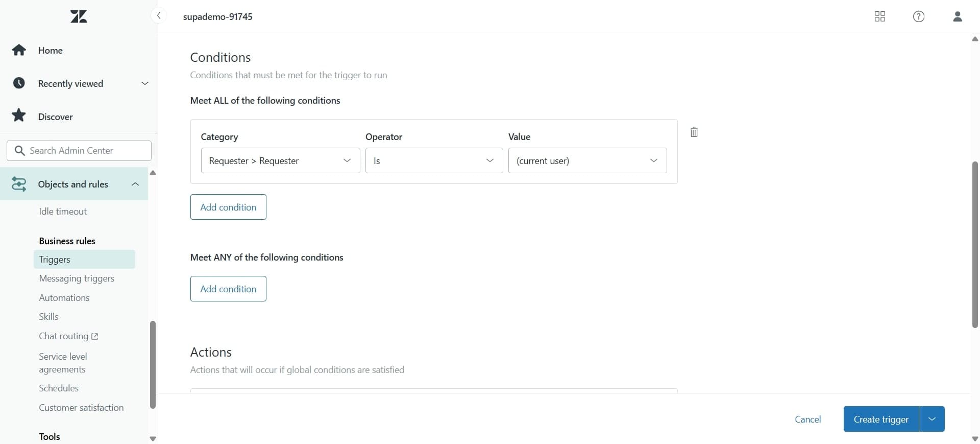Click the Actions section heading
The image size is (980, 444).
211,352
